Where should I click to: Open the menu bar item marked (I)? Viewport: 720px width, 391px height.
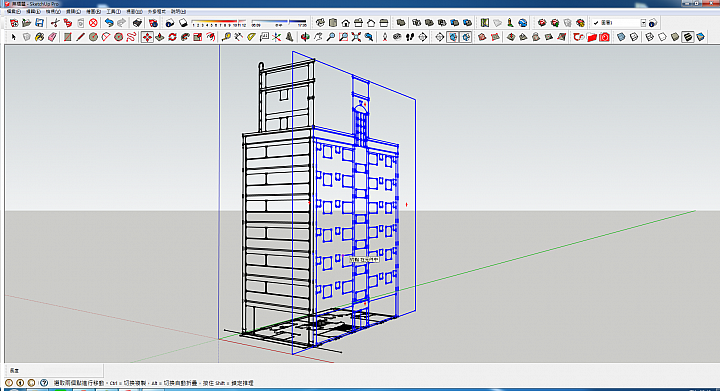113,11
